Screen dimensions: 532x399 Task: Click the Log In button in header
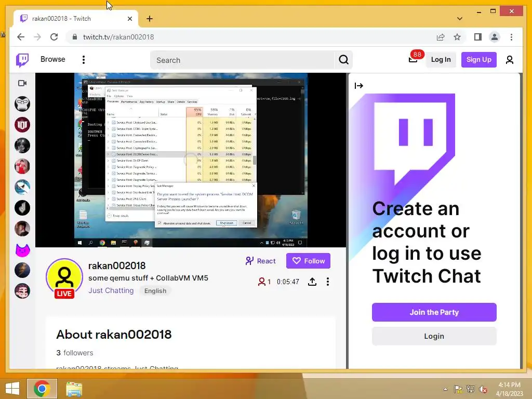(x=441, y=60)
